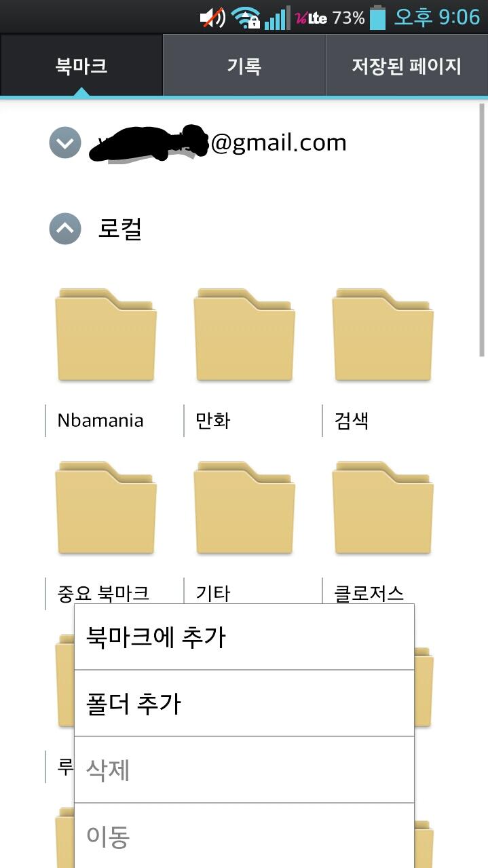Open the 기타 folder icon
Viewport: 488px width, 868px height.
tap(244, 509)
